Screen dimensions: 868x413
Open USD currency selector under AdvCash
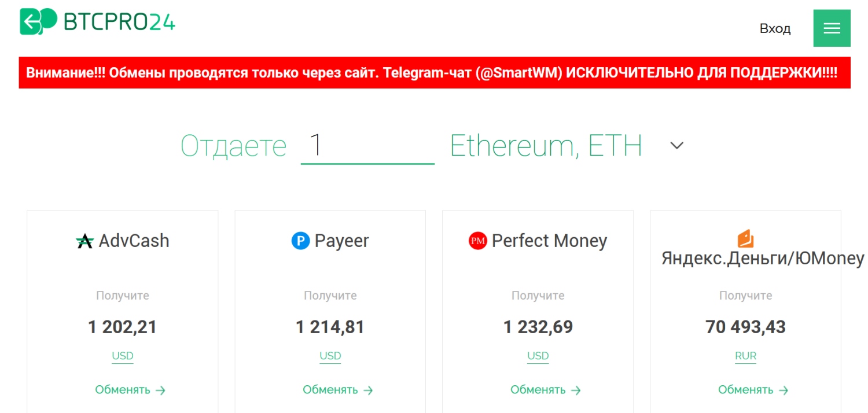click(x=123, y=356)
